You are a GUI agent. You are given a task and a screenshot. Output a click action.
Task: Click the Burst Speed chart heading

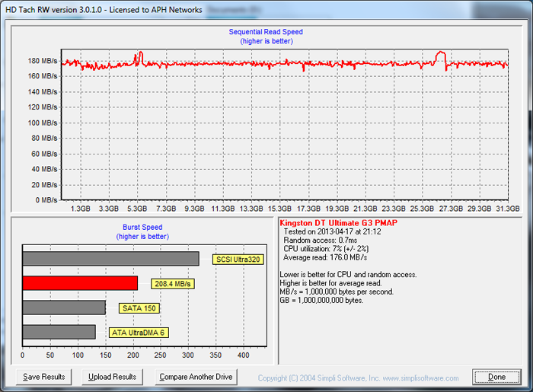pos(142,227)
